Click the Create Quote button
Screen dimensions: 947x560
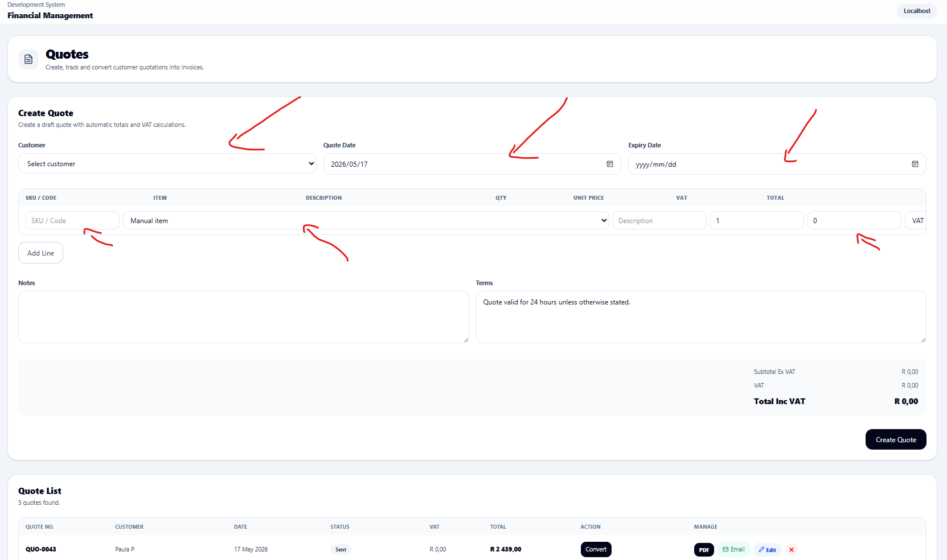[x=896, y=439]
